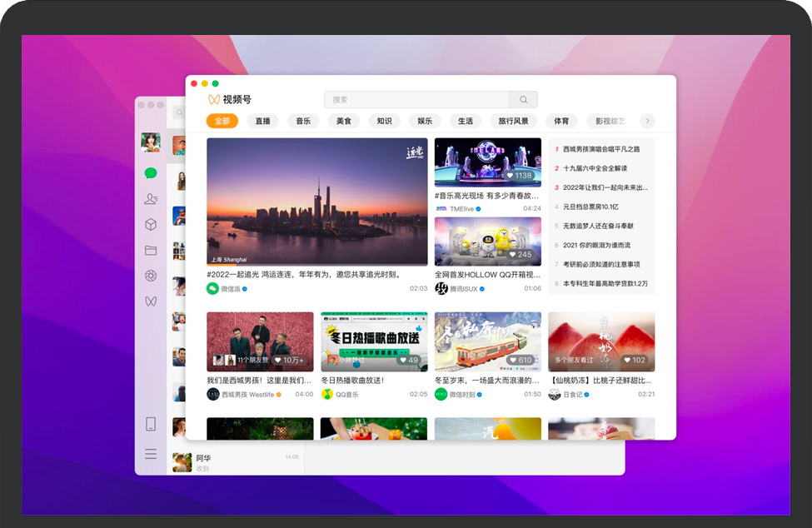
Task: Open trending topic 本专科生年最高助学贷款1.2万
Action: pyautogui.click(x=605, y=284)
